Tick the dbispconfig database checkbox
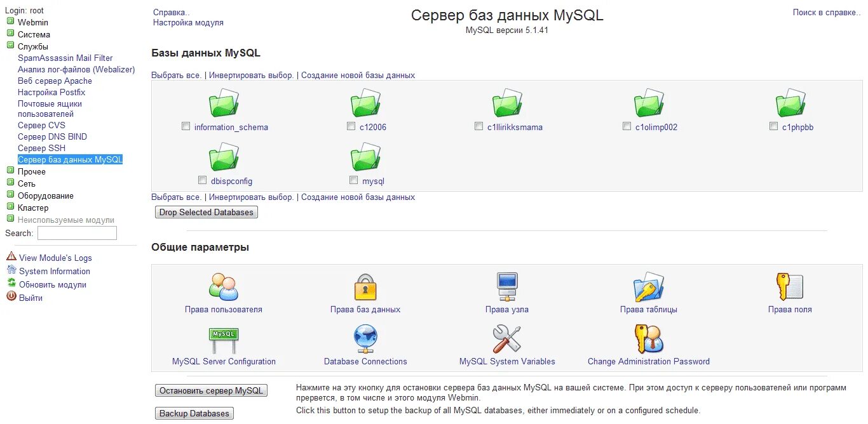868x424 pixels. [x=202, y=180]
